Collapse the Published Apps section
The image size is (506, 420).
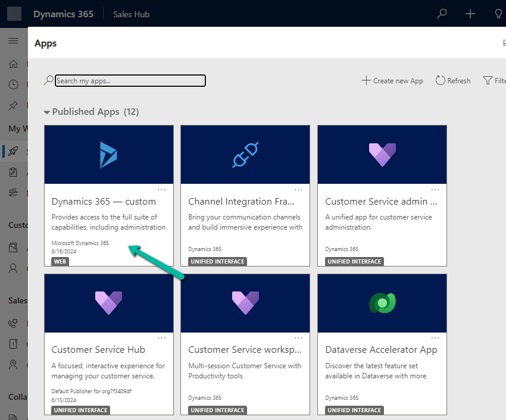pos(47,112)
